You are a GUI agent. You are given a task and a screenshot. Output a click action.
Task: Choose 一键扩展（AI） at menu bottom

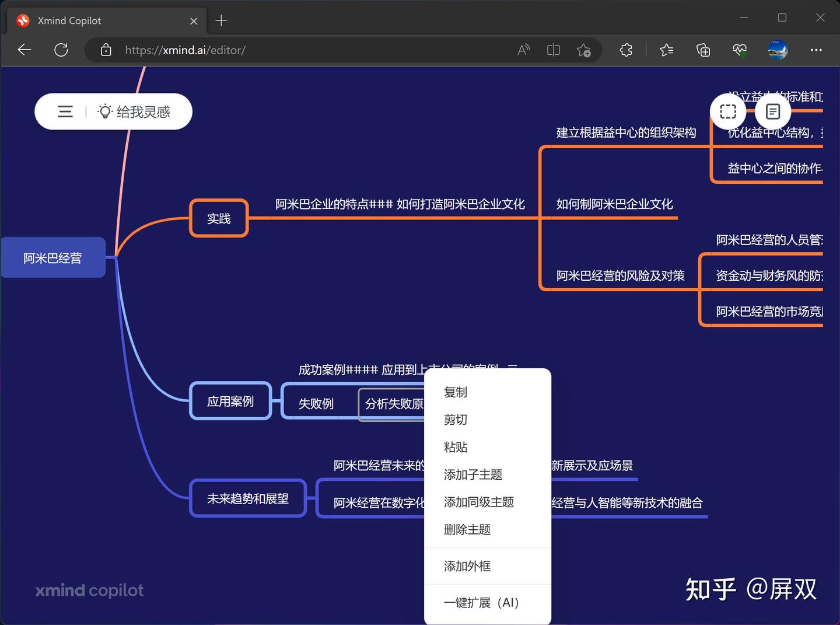coord(480,602)
